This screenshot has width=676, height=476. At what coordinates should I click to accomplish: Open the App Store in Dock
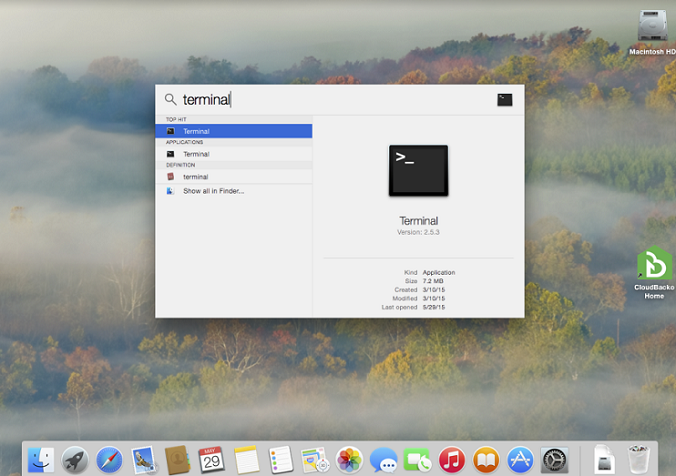coord(519,459)
